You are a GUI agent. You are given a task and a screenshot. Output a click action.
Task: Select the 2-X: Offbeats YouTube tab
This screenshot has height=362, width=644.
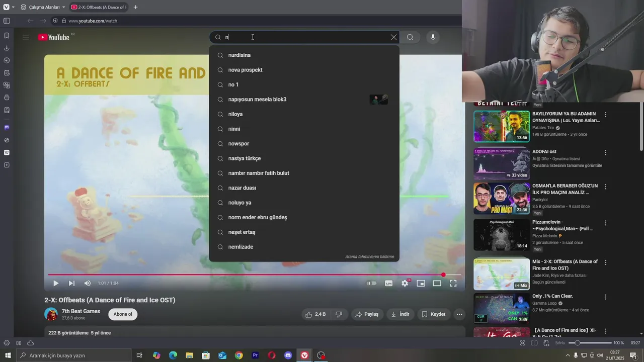[x=99, y=7]
